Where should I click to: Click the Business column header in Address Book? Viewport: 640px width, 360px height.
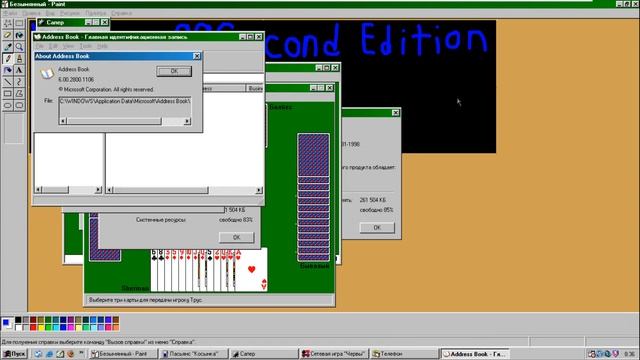click(255, 88)
